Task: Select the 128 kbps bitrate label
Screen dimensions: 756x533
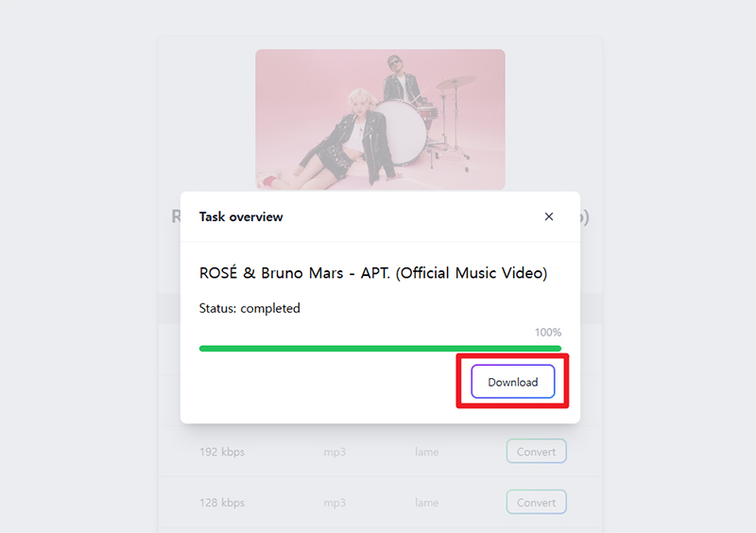Action: 222,503
